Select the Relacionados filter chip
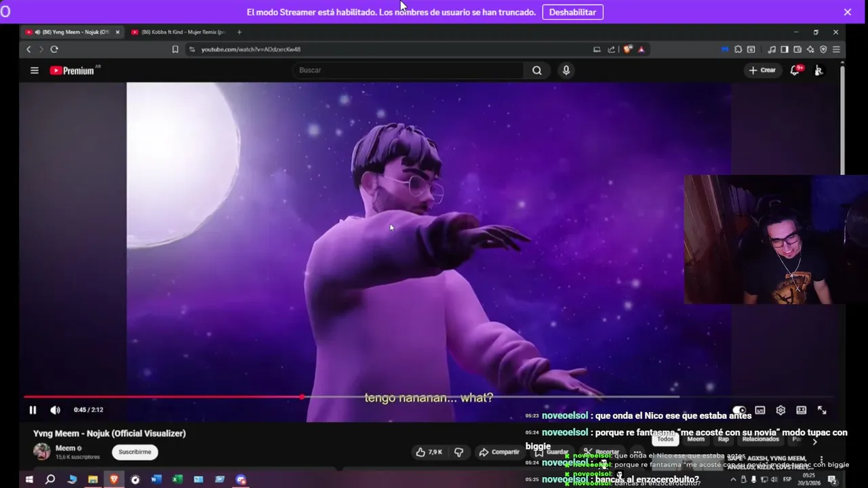868x488 pixels. (x=760, y=439)
